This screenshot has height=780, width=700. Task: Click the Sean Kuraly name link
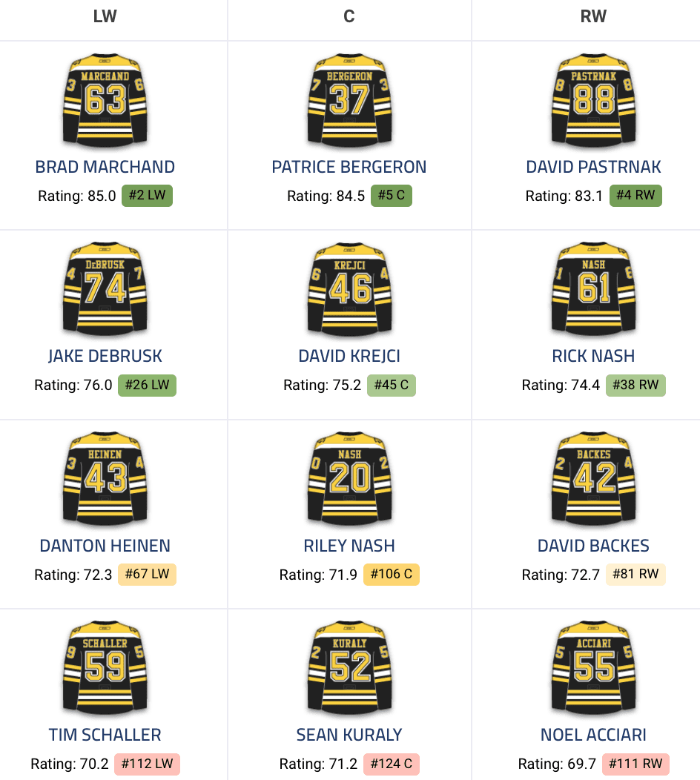(349, 735)
